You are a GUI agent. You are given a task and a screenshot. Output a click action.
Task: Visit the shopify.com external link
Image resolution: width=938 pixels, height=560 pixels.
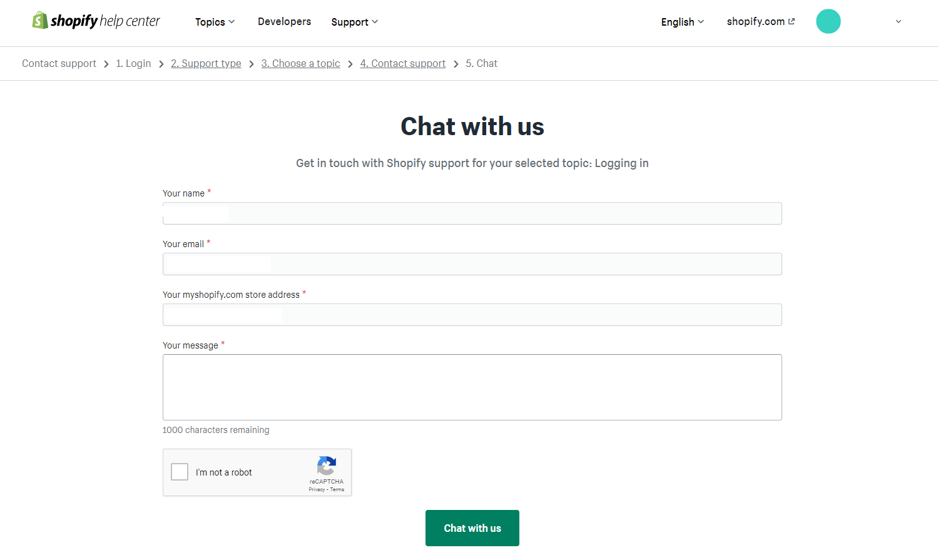pos(760,21)
